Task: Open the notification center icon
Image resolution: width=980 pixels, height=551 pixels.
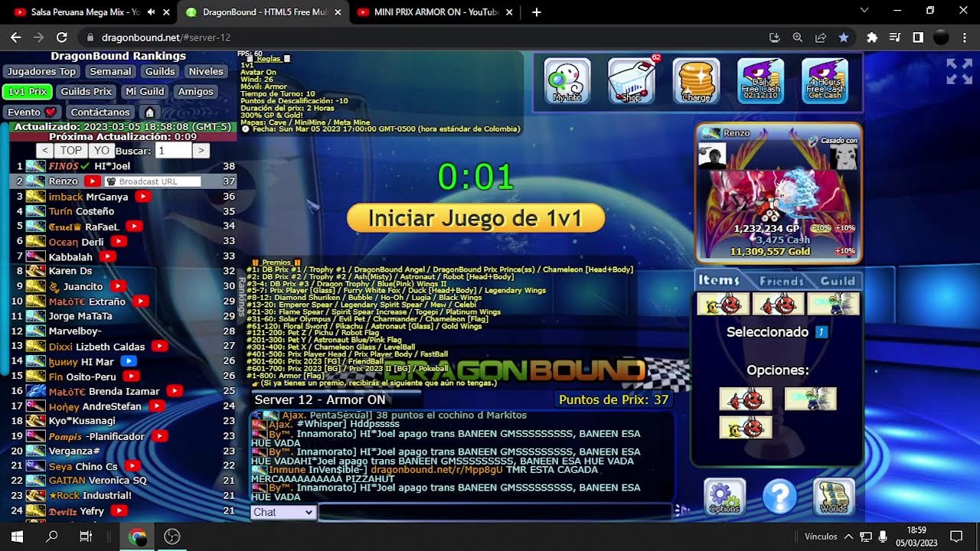Action: coord(956,536)
